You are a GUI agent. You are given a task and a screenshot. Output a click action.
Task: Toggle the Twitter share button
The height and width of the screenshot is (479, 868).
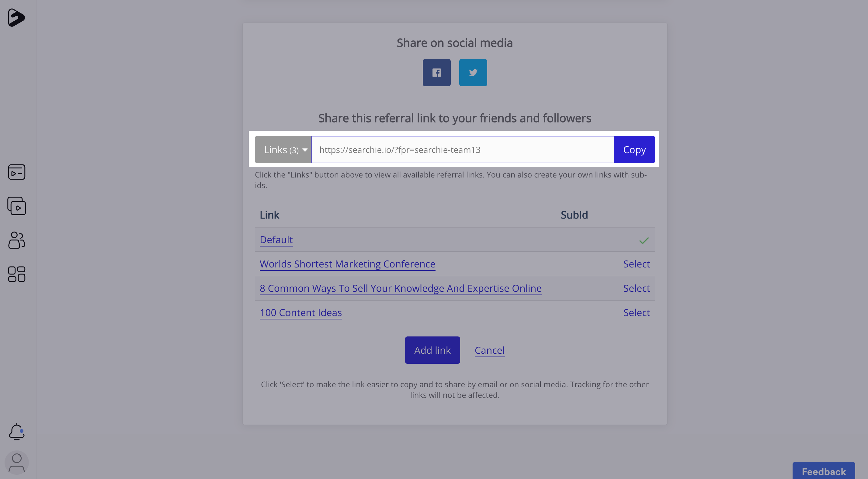tap(473, 72)
